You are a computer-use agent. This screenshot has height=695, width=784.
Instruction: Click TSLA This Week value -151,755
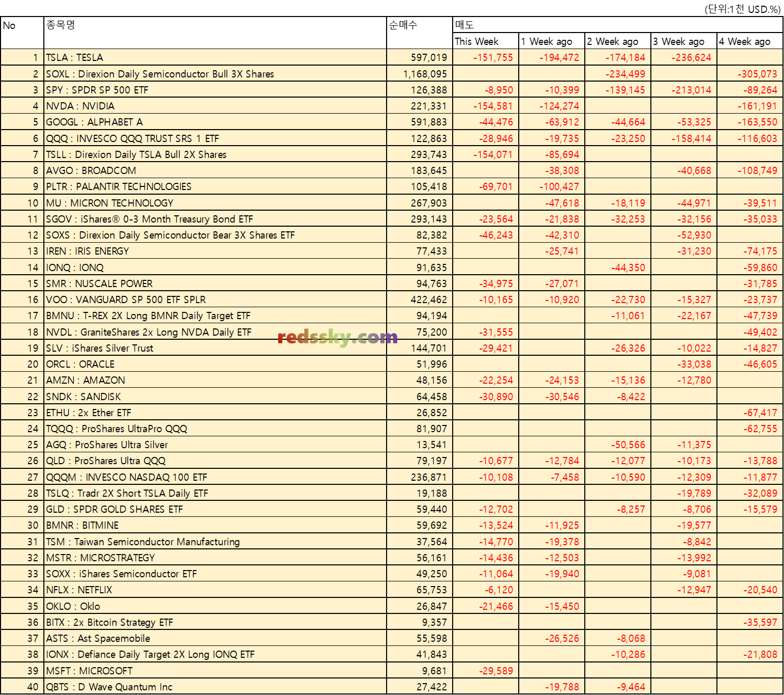(x=486, y=57)
